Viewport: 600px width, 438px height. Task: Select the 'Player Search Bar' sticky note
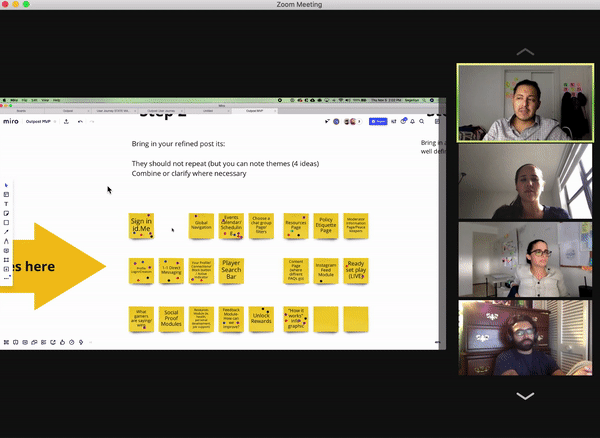pos(231,271)
